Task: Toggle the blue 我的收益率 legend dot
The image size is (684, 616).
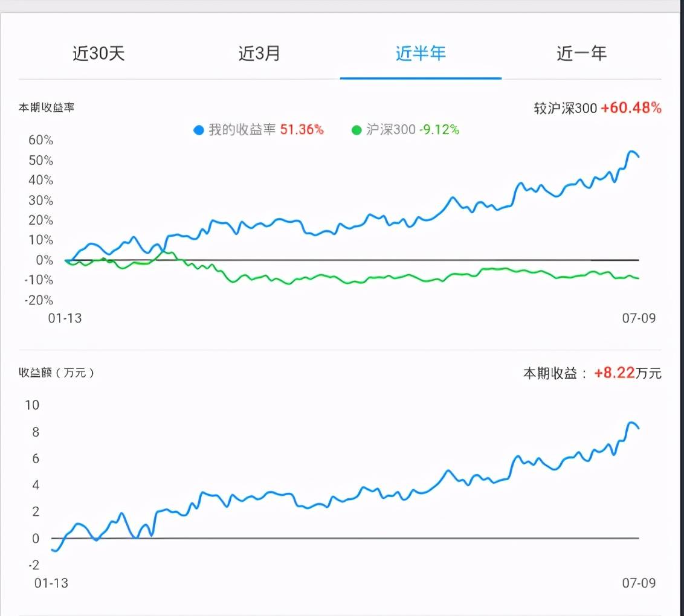Action: [198, 129]
